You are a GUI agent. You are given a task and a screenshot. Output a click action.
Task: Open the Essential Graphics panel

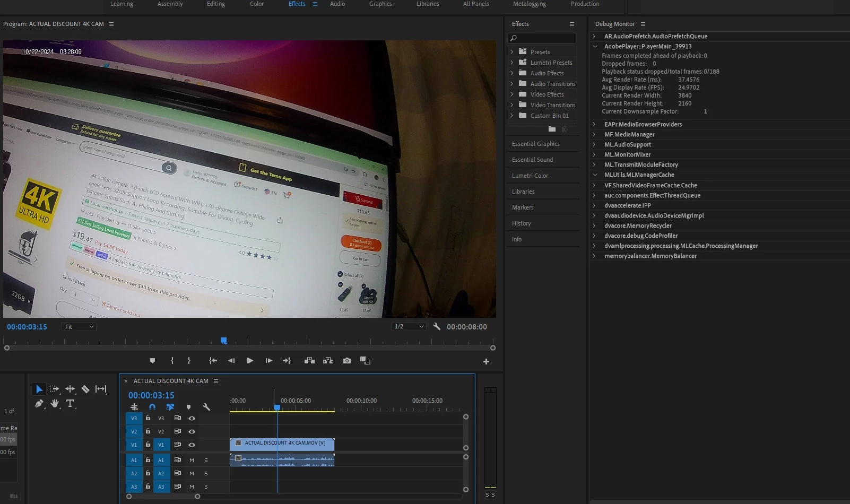point(536,144)
